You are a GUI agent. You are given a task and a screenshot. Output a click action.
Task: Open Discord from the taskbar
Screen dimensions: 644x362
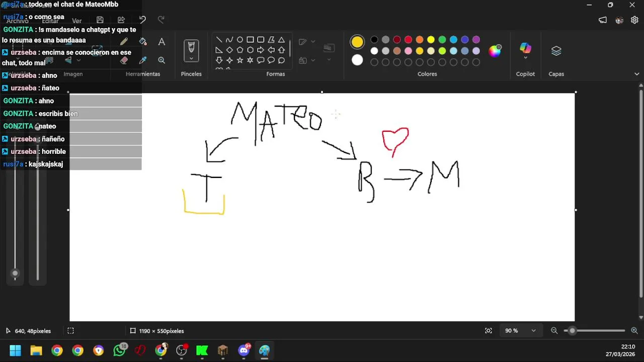(244, 350)
